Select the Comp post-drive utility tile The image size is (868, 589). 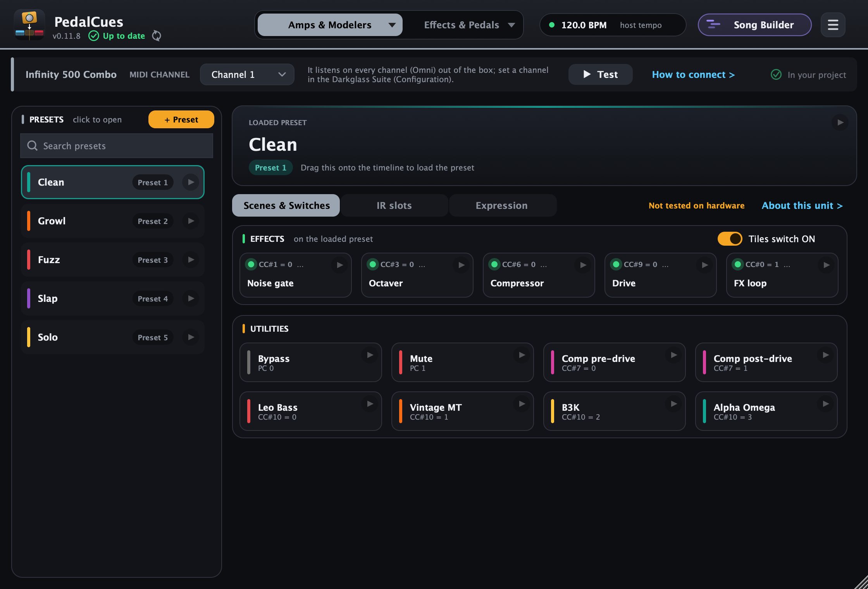click(x=766, y=362)
